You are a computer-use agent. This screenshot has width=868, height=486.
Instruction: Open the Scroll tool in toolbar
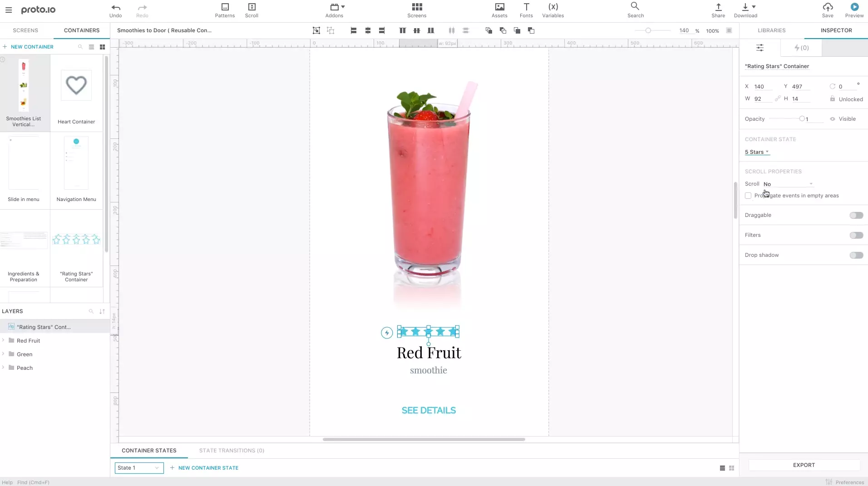pos(252,10)
